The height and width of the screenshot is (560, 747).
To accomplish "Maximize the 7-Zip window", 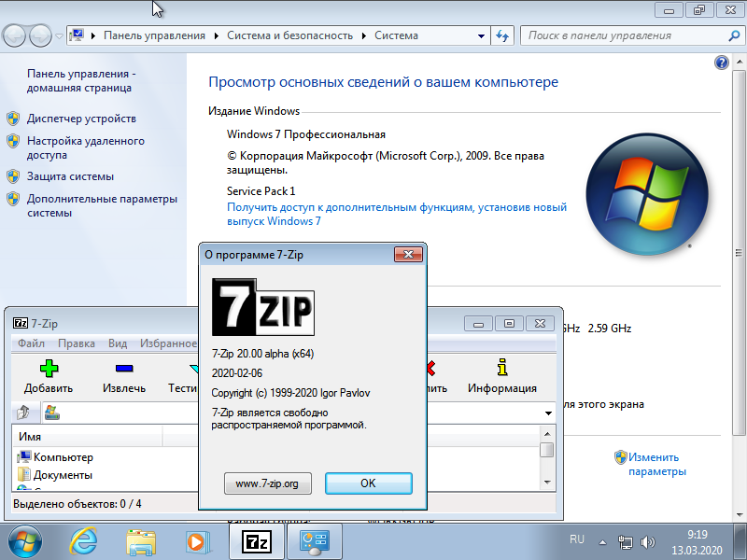I will click(509, 324).
